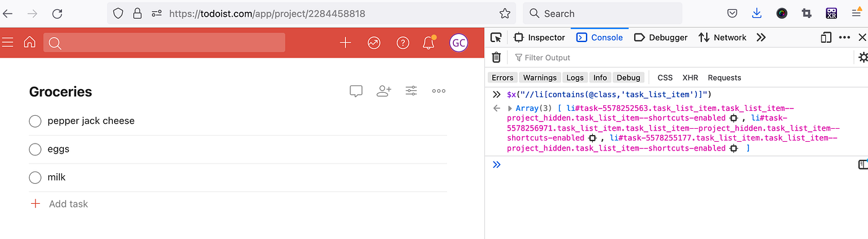The width and height of the screenshot is (868, 239).
Task: Open eggs task text
Action: pyautogui.click(x=58, y=149)
